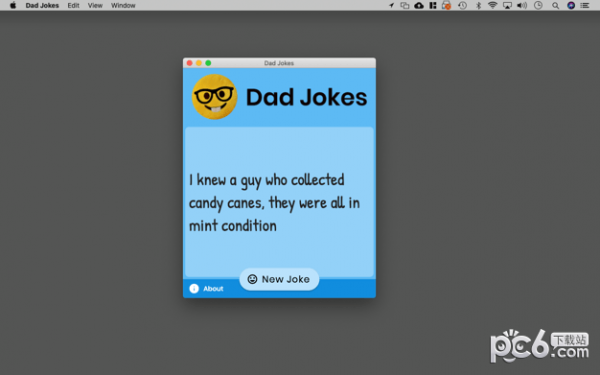Open the Apple menu
The width and height of the screenshot is (600, 375).
click(x=13, y=5)
